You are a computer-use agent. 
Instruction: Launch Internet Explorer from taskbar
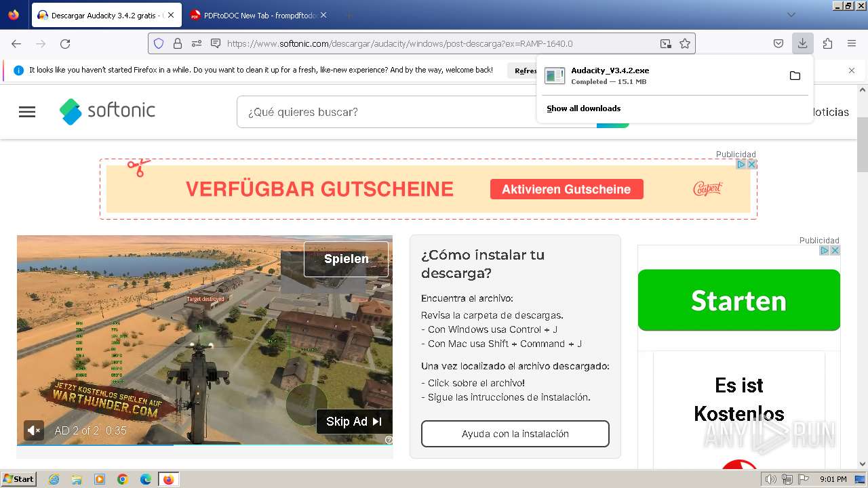coord(54,479)
